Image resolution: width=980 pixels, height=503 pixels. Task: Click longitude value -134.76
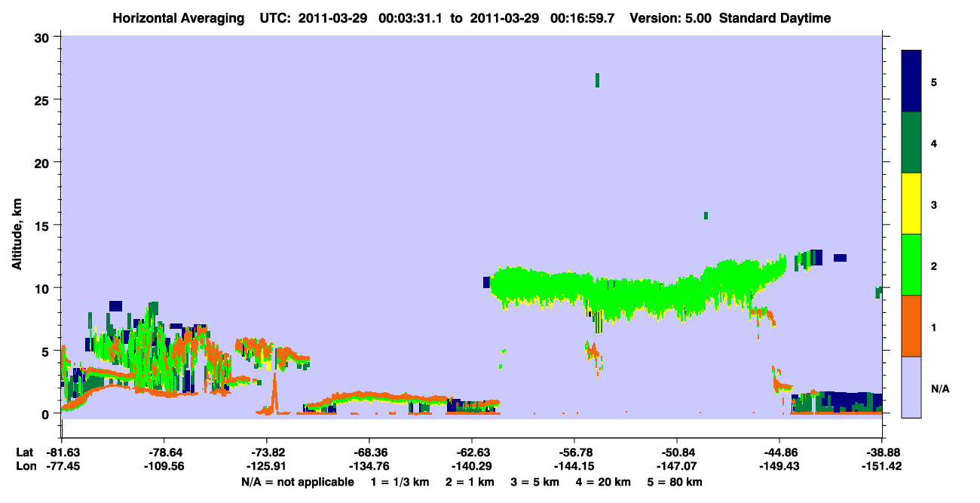point(369,465)
